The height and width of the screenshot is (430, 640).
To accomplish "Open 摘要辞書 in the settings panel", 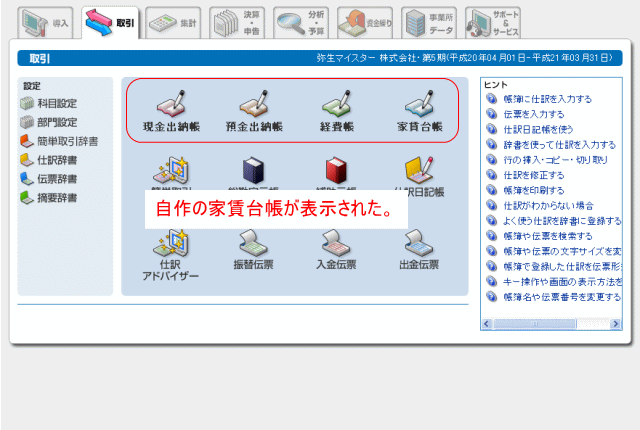I will [x=49, y=198].
